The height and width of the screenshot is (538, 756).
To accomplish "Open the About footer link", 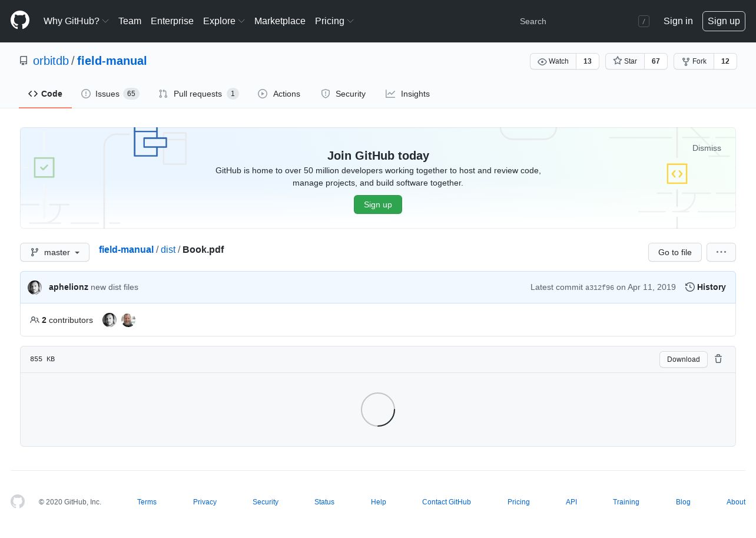I will (x=736, y=502).
